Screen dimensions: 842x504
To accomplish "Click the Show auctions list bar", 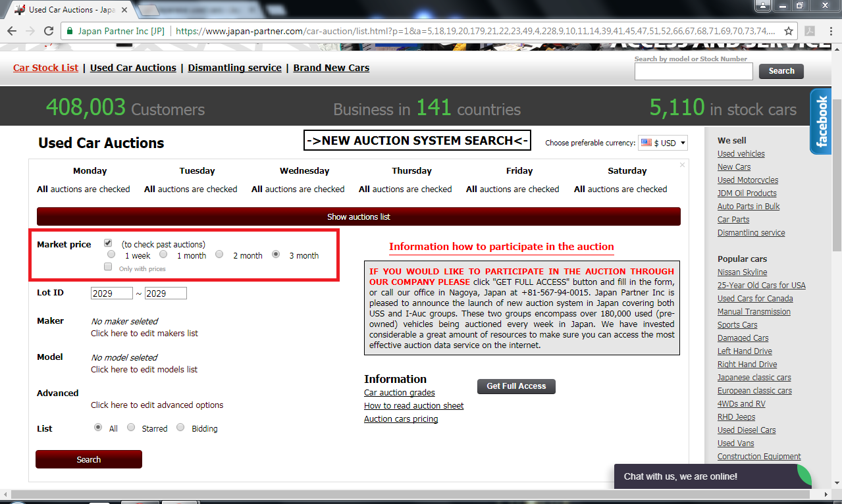I will point(359,216).
